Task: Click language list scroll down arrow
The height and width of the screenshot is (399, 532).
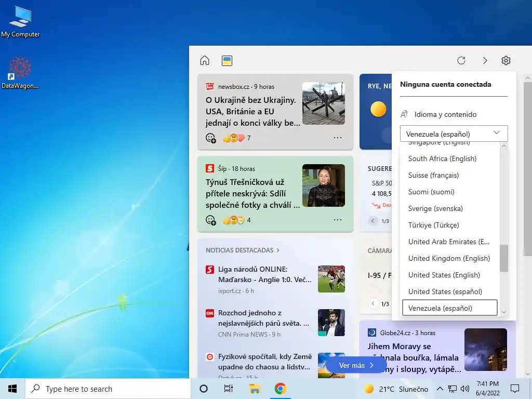Action: pyautogui.click(x=504, y=312)
